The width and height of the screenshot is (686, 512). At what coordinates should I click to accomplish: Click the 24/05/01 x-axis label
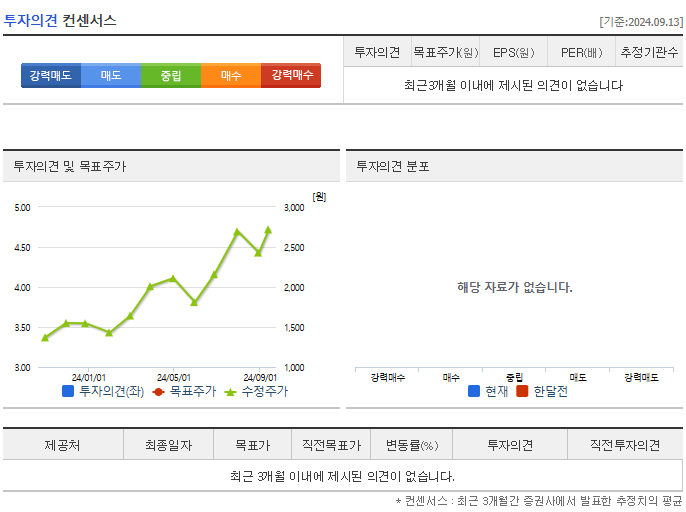click(x=174, y=378)
